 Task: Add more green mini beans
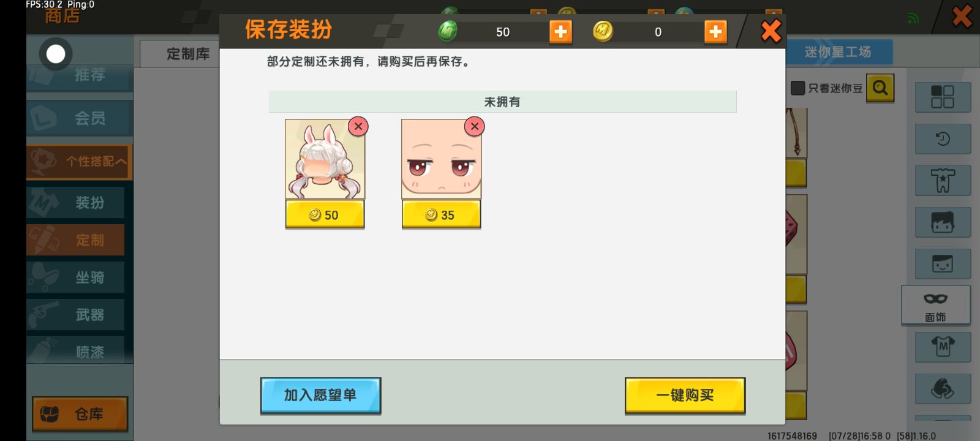point(560,32)
